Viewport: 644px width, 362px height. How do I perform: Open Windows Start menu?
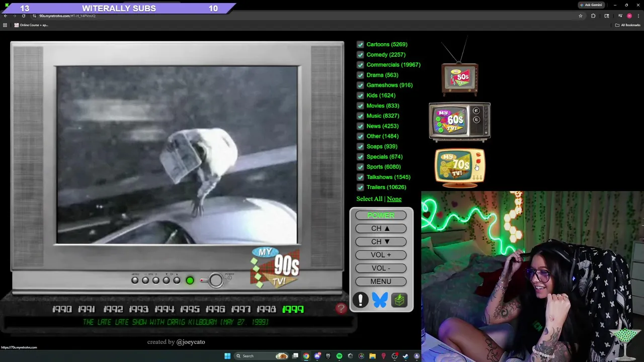pos(227,356)
